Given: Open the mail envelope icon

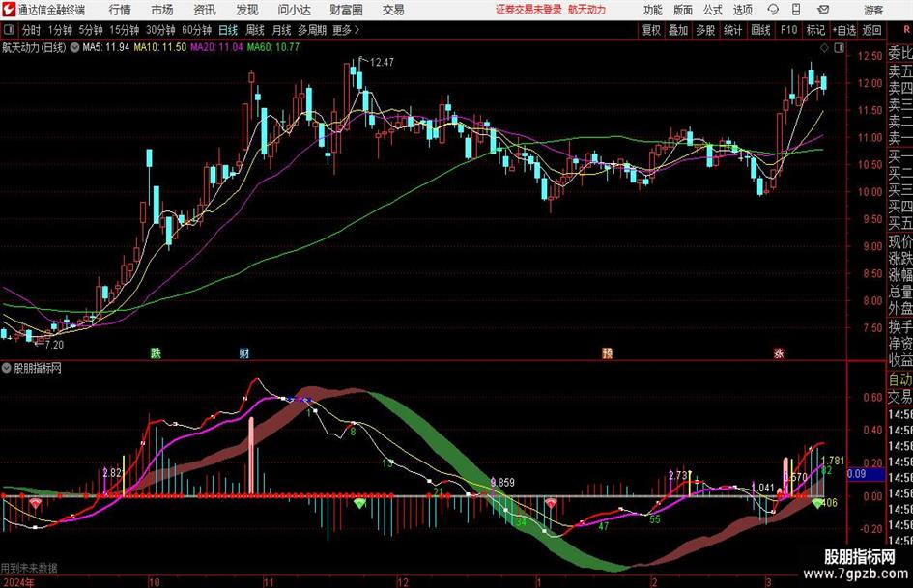Looking at the screenshot, I should click(x=823, y=10).
